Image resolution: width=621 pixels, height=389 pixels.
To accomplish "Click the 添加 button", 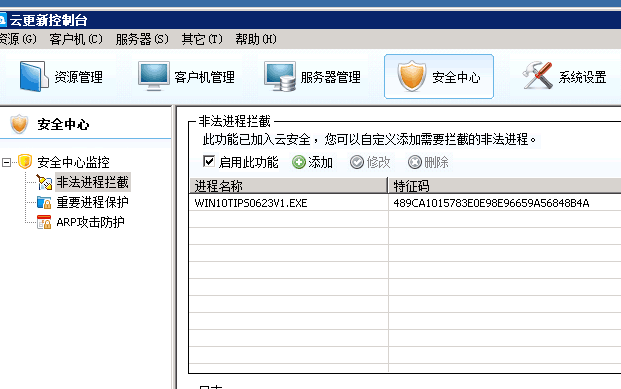I will pyautogui.click(x=312, y=162).
